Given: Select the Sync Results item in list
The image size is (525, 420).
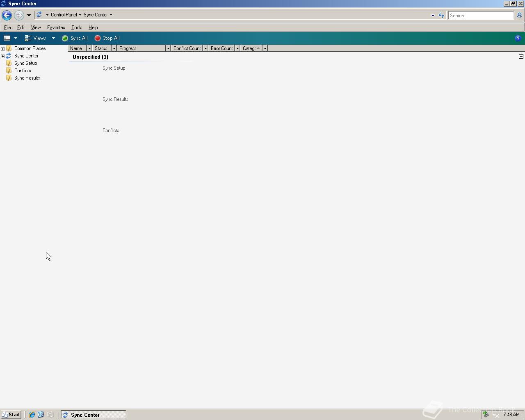Looking at the screenshot, I should click(115, 99).
